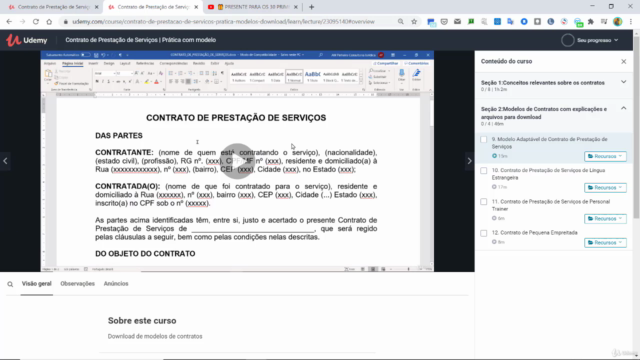This screenshot has height=360, width=640.
Task: Click the course title in Udemy header
Action: 141,40
